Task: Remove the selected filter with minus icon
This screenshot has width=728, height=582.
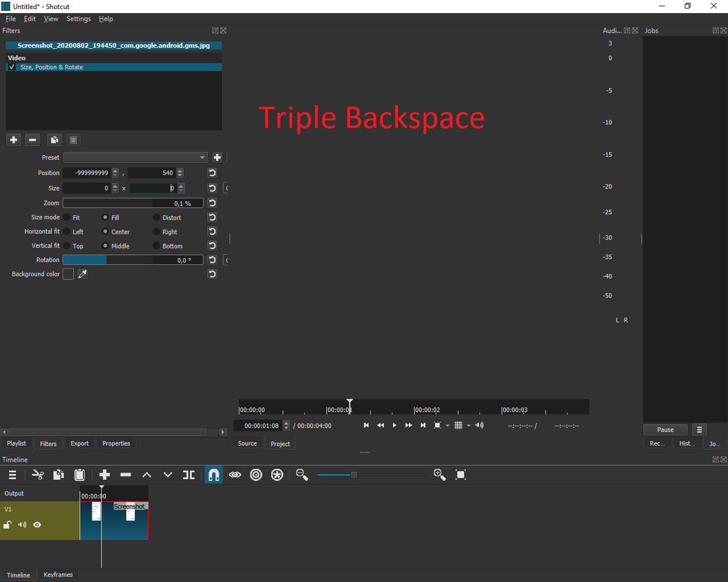Action: click(32, 139)
